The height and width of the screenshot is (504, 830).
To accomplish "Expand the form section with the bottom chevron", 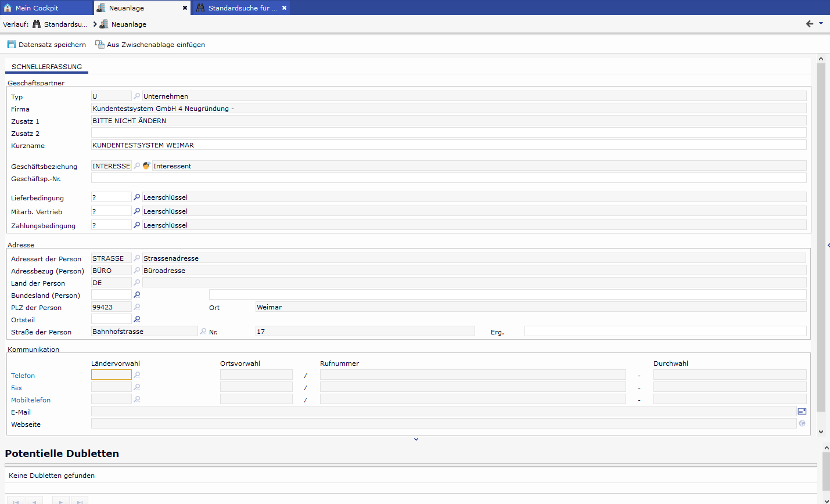I will 416,440.
